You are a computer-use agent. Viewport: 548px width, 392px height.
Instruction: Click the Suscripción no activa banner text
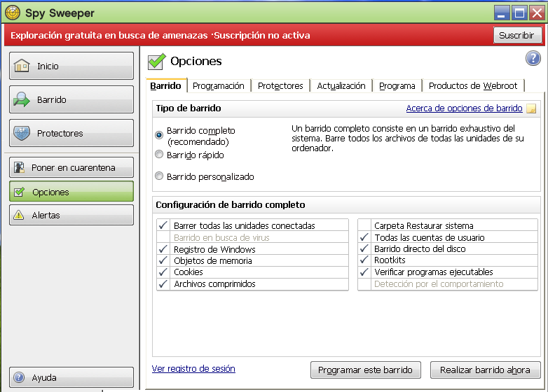(x=262, y=35)
